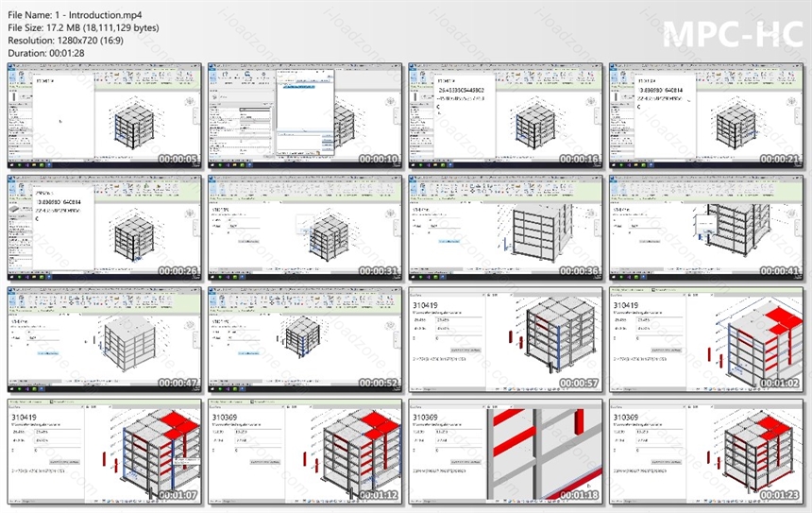
Task: Select the Duration 00:01:28 text
Action: coord(46,53)
